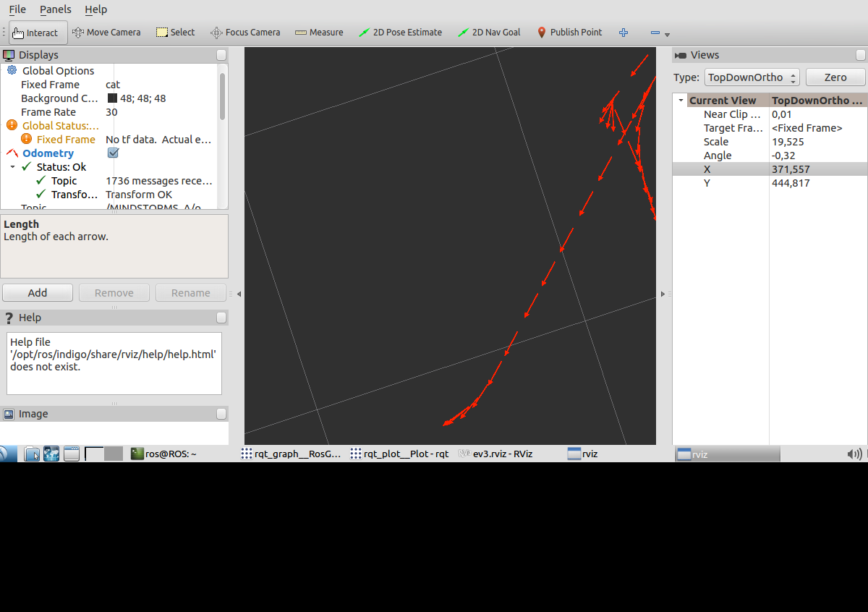Toggle the Odometry display checkbox
The width and height of the screenshot is (868, 612).
tap(113, 153)
